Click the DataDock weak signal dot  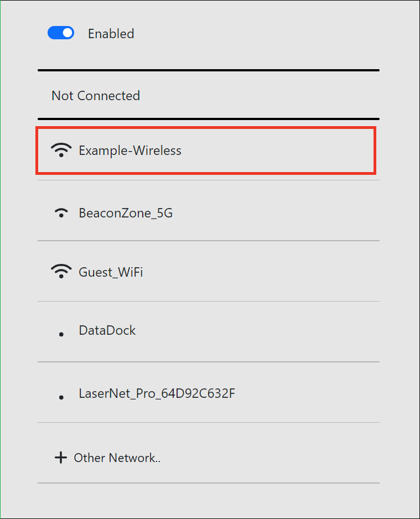(61, 334)
